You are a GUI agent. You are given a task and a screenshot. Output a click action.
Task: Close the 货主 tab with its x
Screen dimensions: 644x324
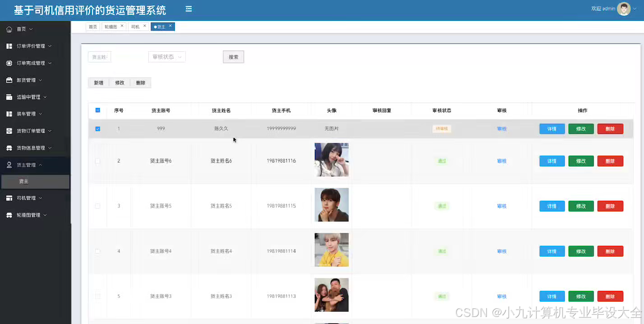170,26
